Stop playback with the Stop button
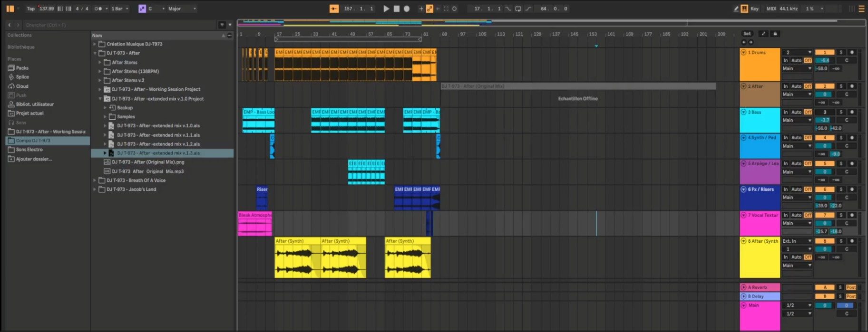The image size is (868, 332). click(x=397, y=9)
